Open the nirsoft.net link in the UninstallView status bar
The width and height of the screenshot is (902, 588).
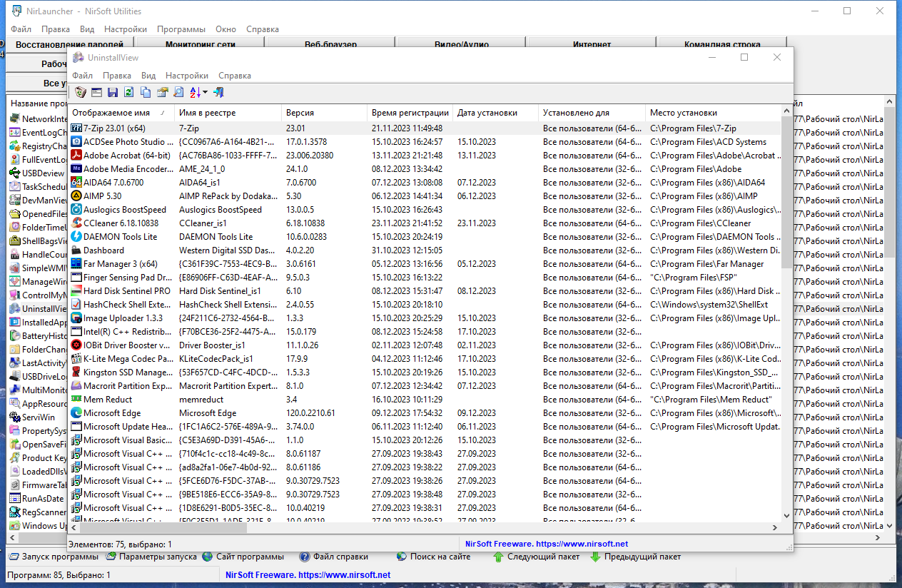[547, 544]
